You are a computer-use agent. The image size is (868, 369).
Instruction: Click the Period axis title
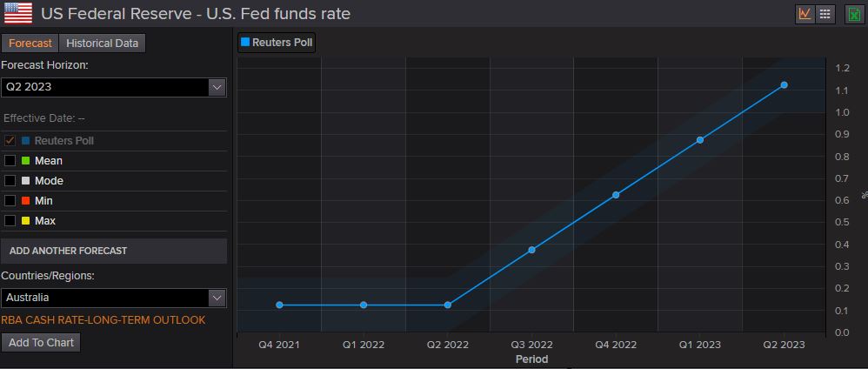[532, 359]
